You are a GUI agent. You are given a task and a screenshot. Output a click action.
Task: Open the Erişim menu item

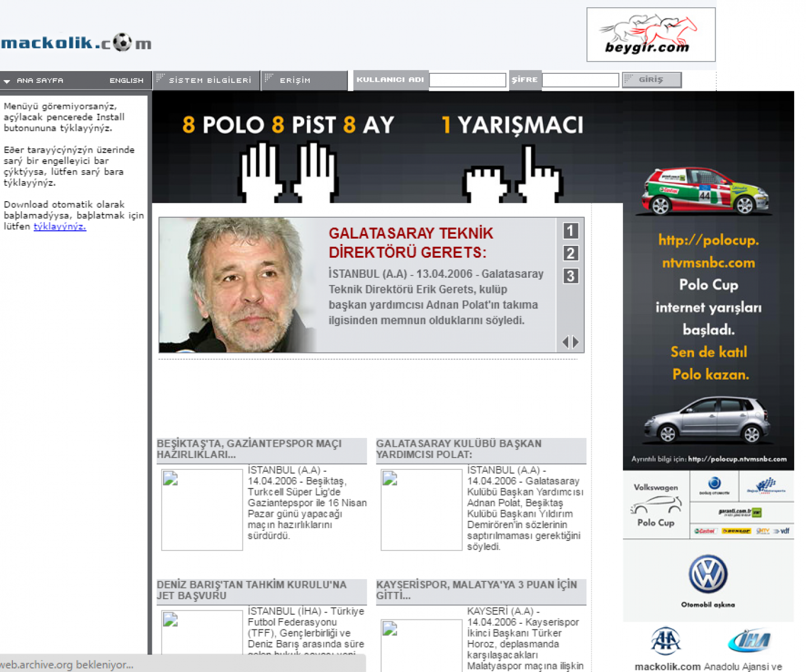point(295,81)
